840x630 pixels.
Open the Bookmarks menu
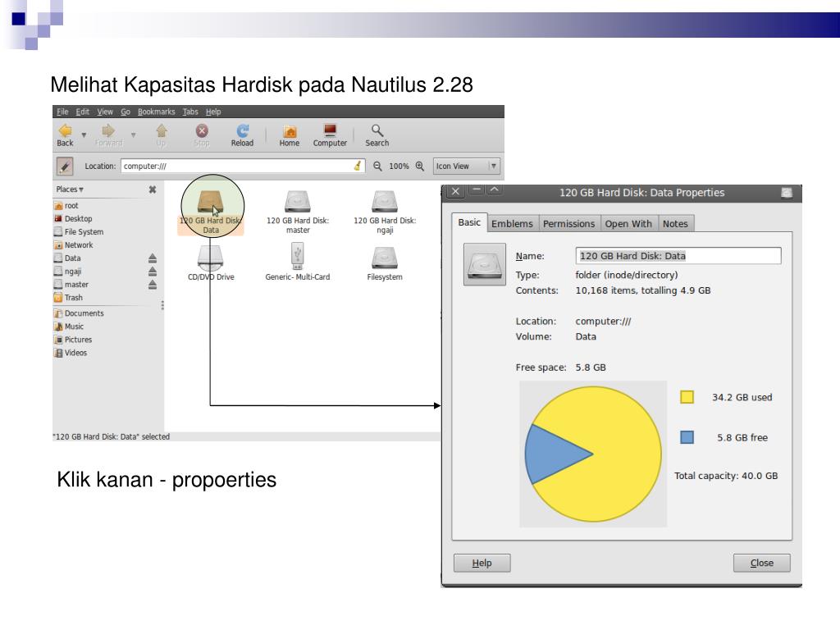pos(157,112)
